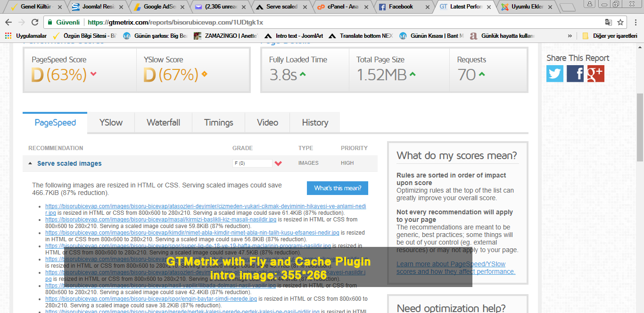Share the report on Google+

[x=595, y=73]
